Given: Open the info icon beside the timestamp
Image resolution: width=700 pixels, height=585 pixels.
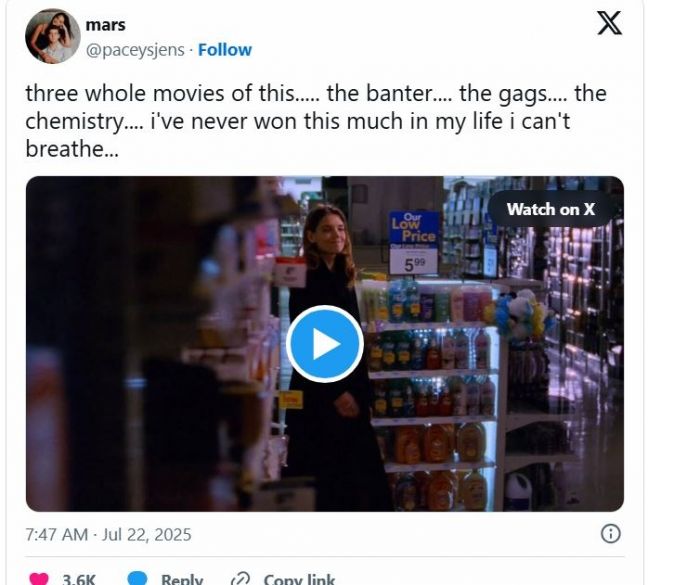Looking at the screenshot, I should pos(610,534).
